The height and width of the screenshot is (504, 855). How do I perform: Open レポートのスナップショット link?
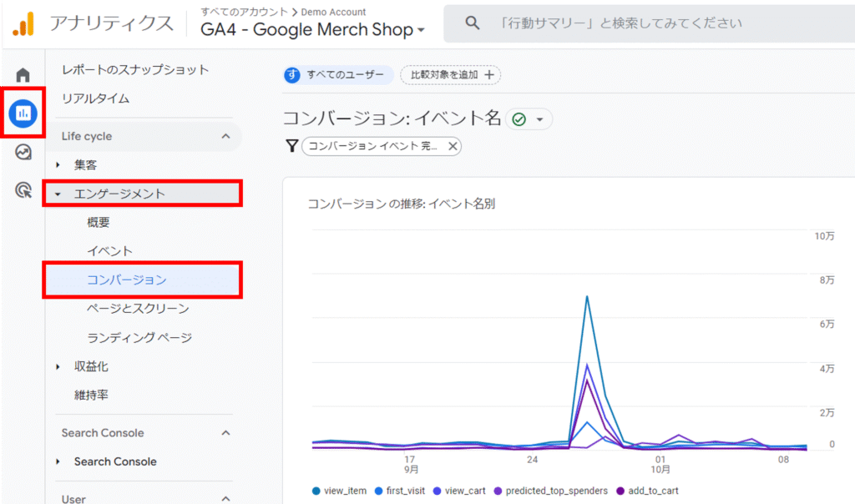[135, 70]
